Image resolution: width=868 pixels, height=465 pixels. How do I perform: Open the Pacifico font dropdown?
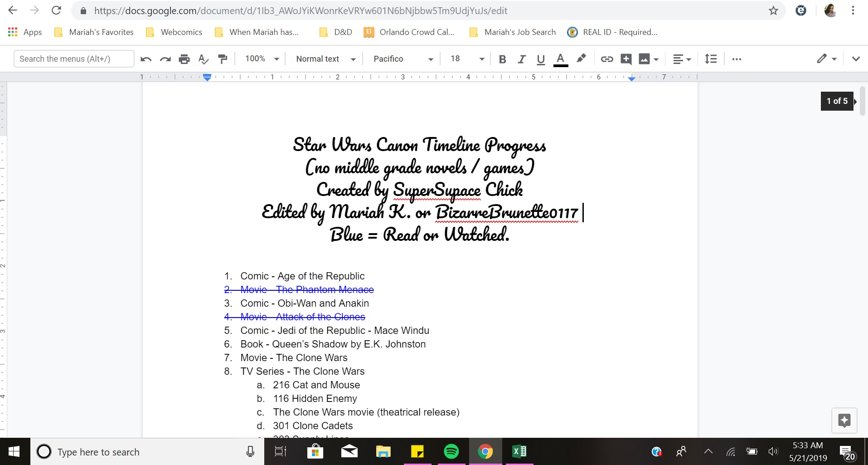402,59
